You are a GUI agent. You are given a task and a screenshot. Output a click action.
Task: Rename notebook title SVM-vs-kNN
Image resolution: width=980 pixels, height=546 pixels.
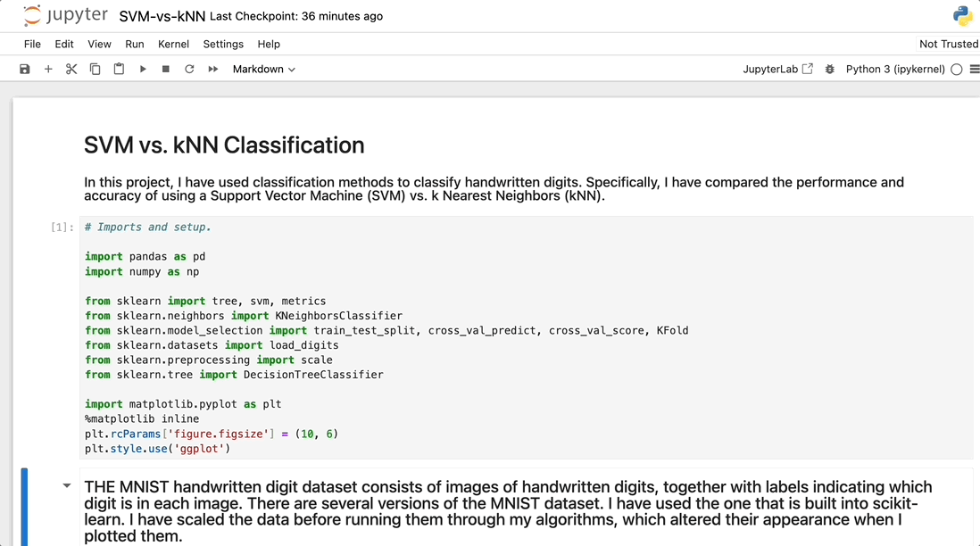point(162,16)
